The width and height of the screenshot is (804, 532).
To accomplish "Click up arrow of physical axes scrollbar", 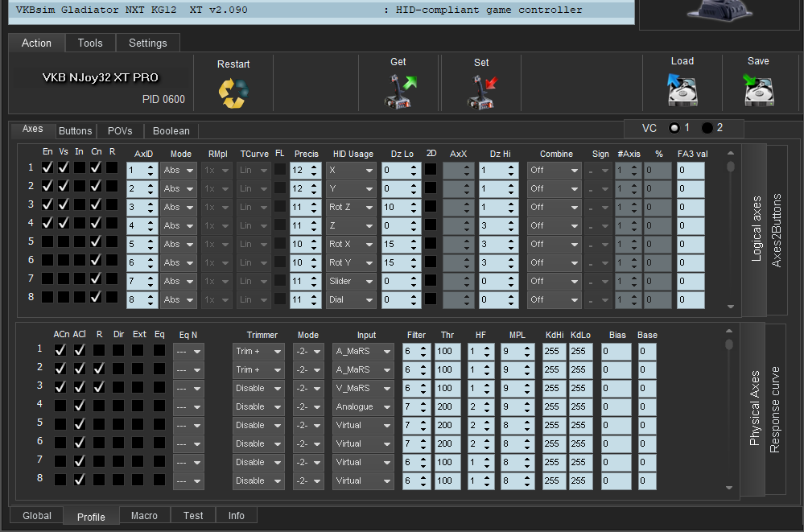I will tap(729, 331).
